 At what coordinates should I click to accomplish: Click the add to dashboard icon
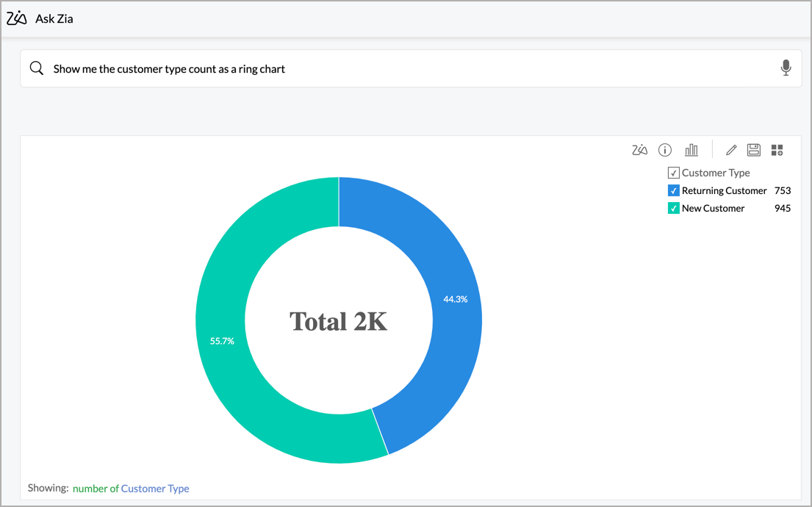pyautogui.click(x=777, y=150)
